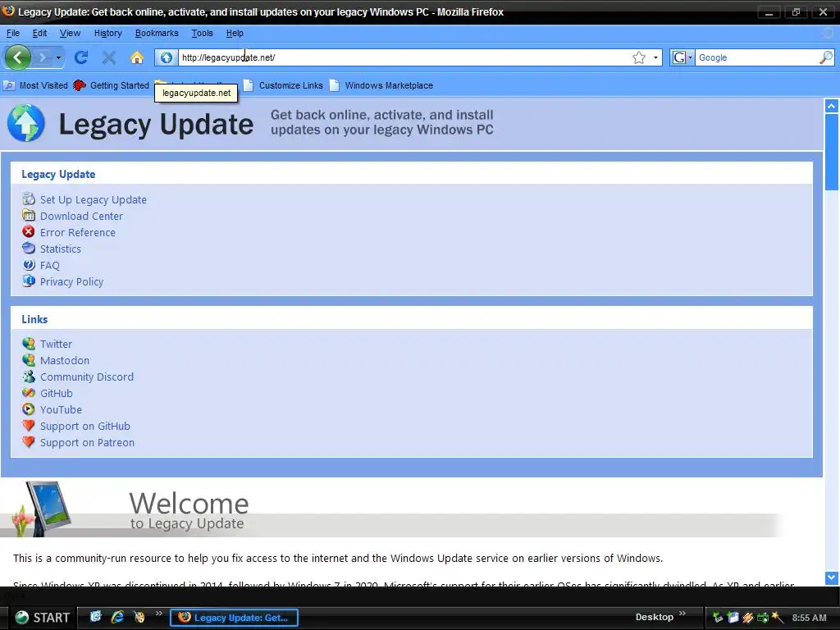Go back using the green Back arrow
The image size is (840, 630).
[18, 57]
